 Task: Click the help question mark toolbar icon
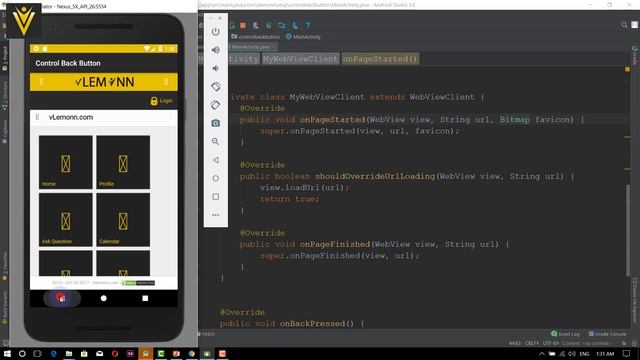click(x=308, y=25)
